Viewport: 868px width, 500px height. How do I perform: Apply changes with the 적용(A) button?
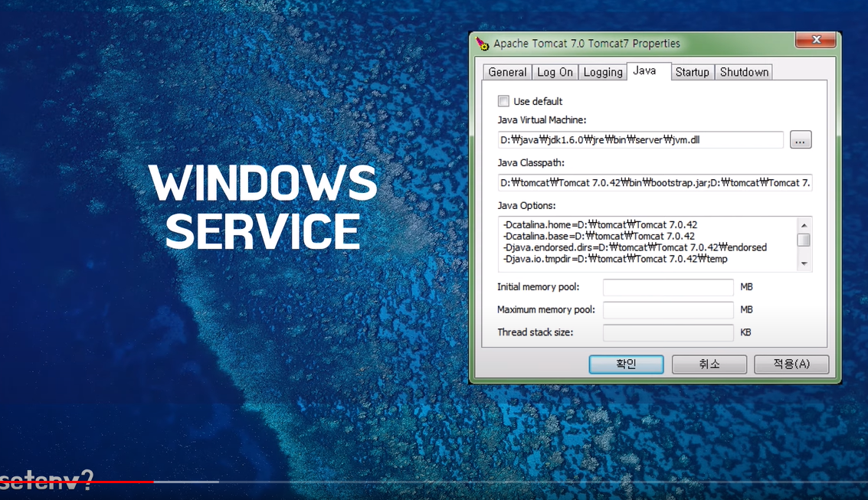point(791,364)
